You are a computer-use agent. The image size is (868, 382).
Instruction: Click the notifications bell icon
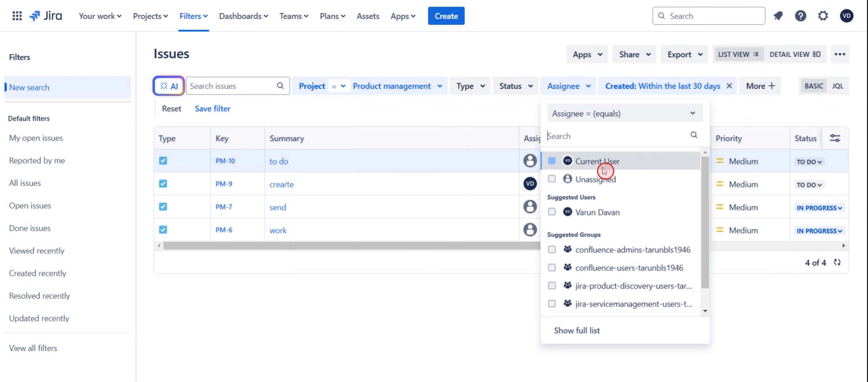pos(778,16)
